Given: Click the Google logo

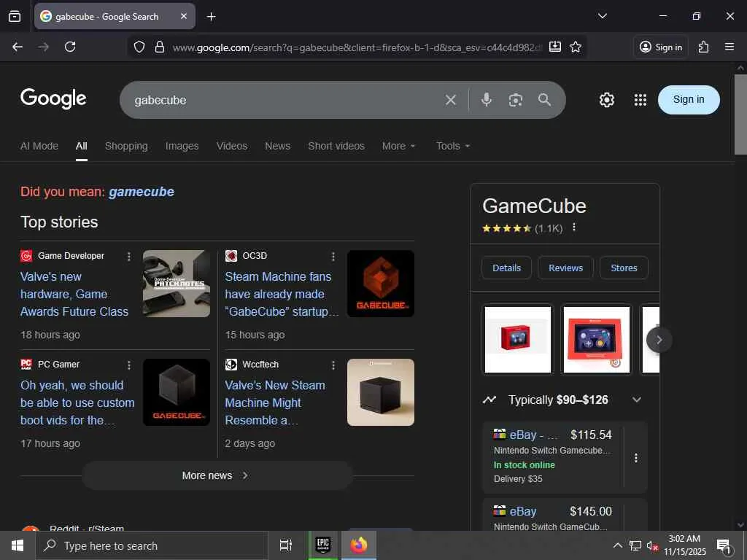Looking at the screenshot, I should coord(53,98).
